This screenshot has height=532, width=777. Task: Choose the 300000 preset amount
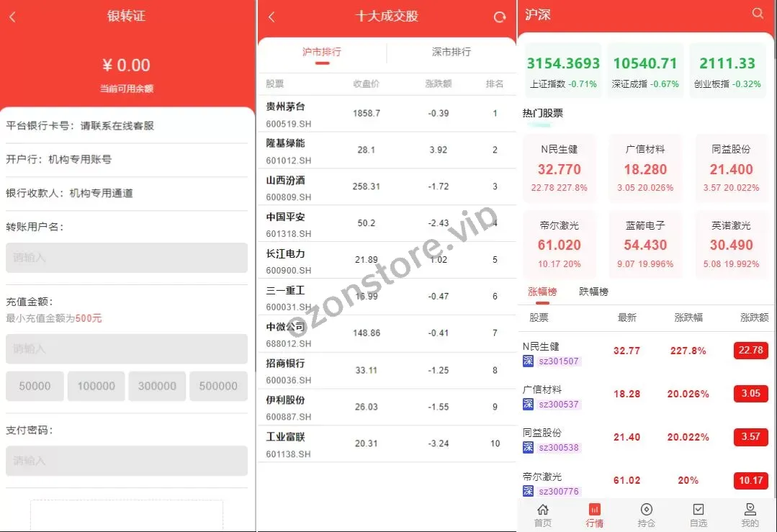157,386
